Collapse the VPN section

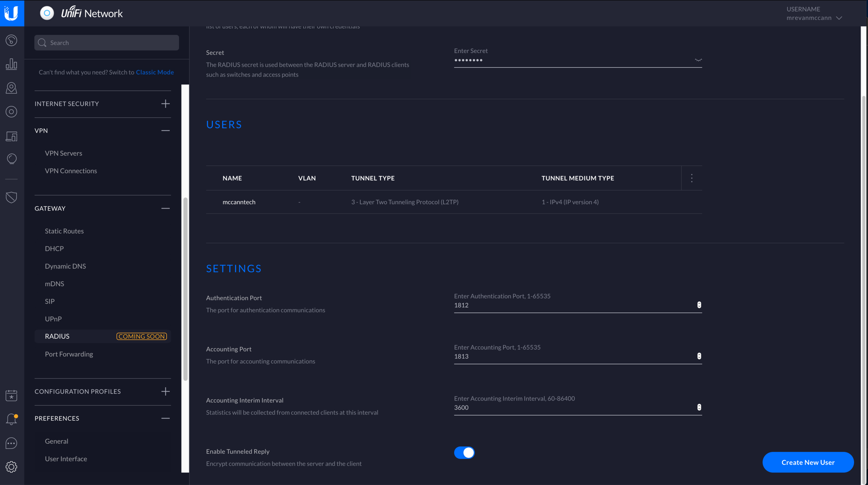[x=166, y=130]
